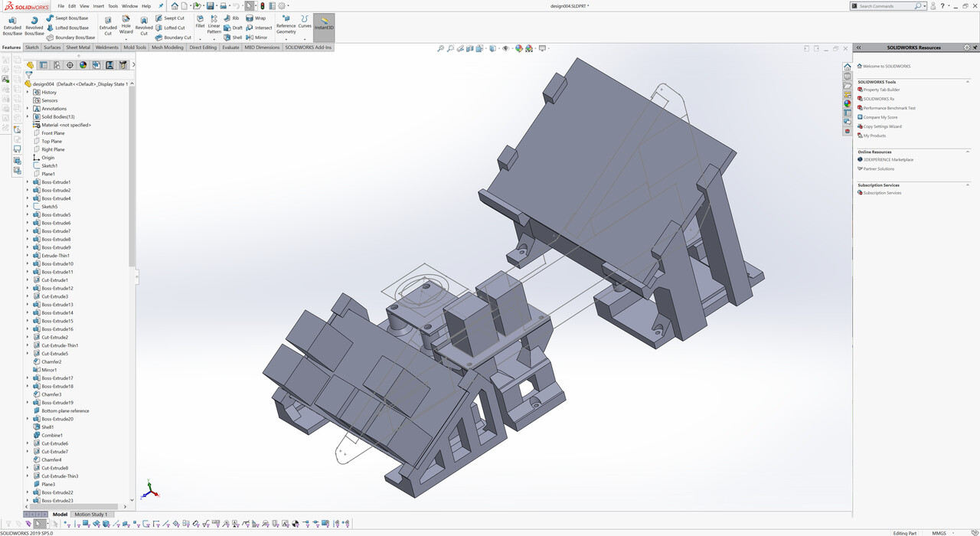Open the Options gear icon in the title bar
The height and width of the screenshot is (536, 980).
click(x=280, y=6)
